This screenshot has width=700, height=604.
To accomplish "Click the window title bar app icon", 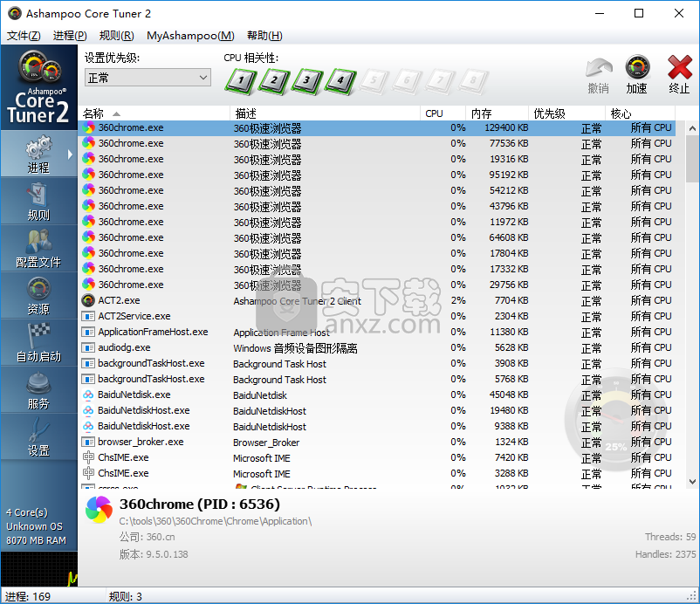I will pyautogui.click(x=15, y=13).
